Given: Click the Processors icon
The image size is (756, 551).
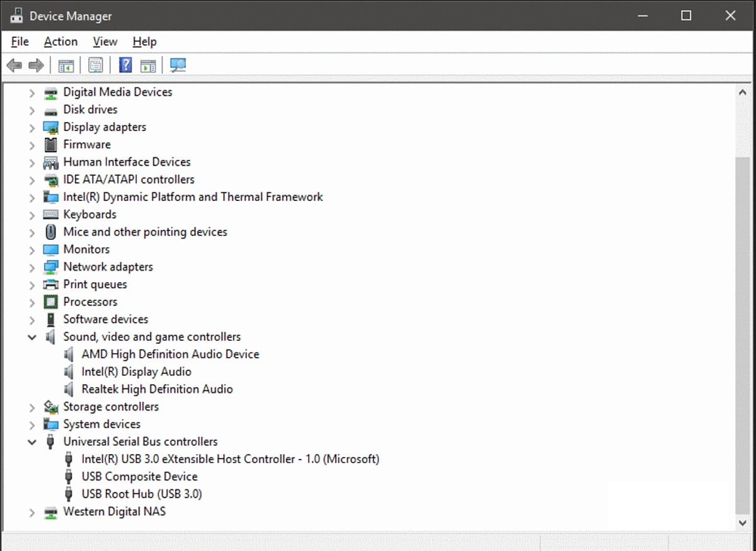Looking at the screenshot, I should coord(50,302).
